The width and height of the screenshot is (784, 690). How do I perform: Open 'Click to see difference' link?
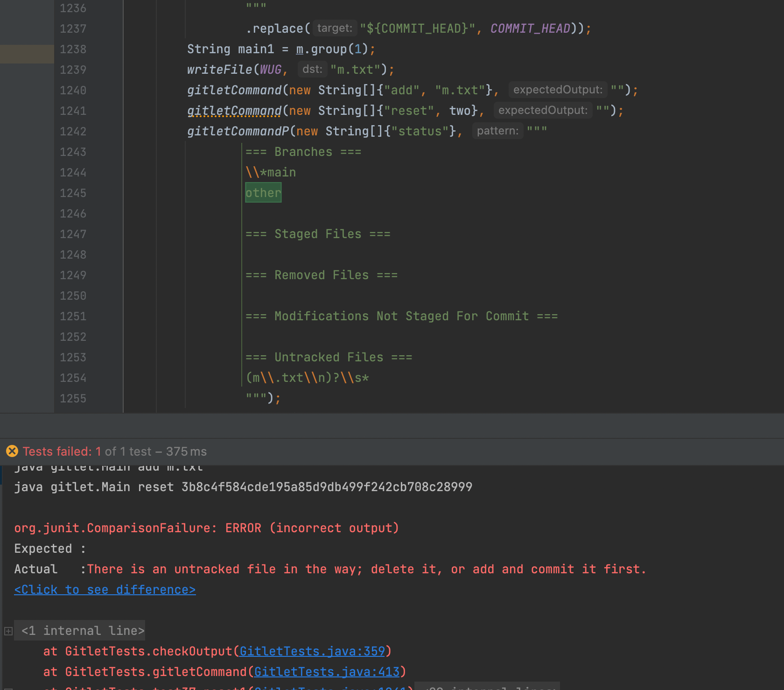coord(105,590)
